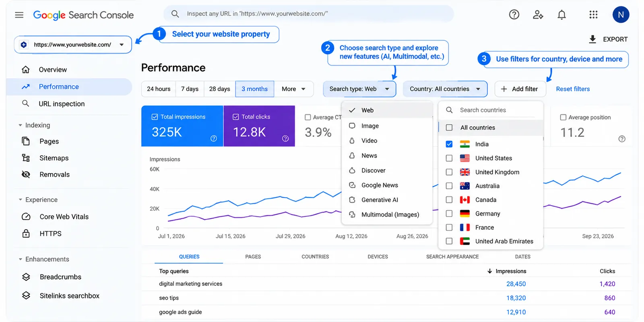Click the Search countries field
This screenshot has height=322, width=644.
click(491, 110)
